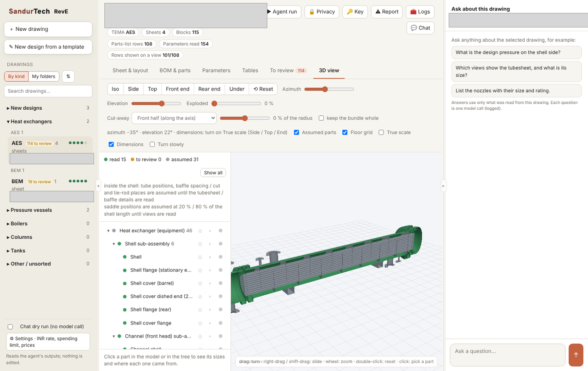
Task: Uncheck the Dimensions checkbox
Action: 112,144
